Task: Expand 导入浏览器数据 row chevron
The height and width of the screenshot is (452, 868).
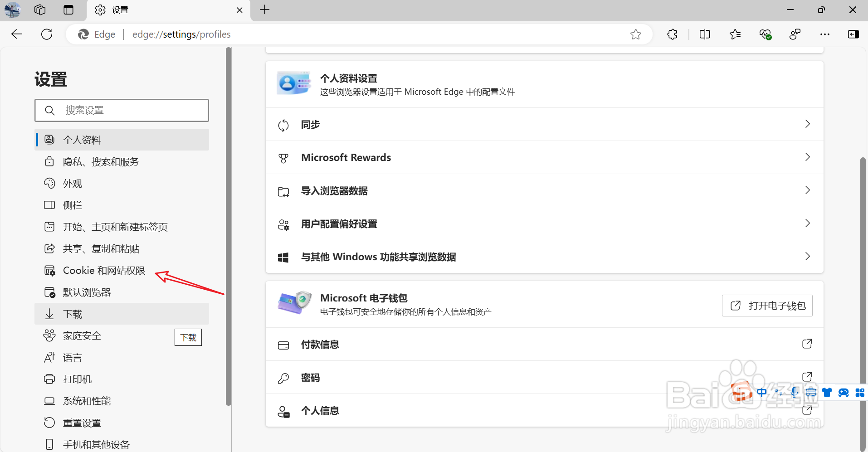Action: (x=807, y=190)
